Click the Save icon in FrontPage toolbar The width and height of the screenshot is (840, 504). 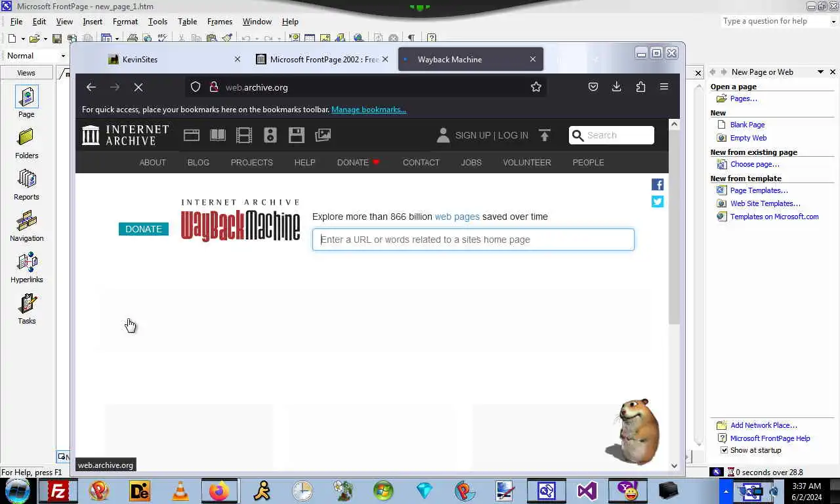57,39
